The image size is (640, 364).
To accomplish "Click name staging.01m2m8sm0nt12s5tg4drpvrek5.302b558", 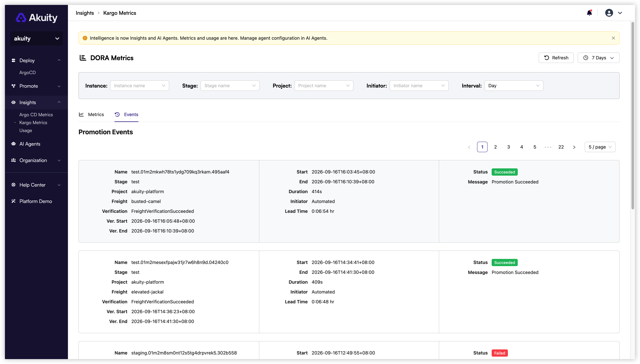I will (184, 353).
